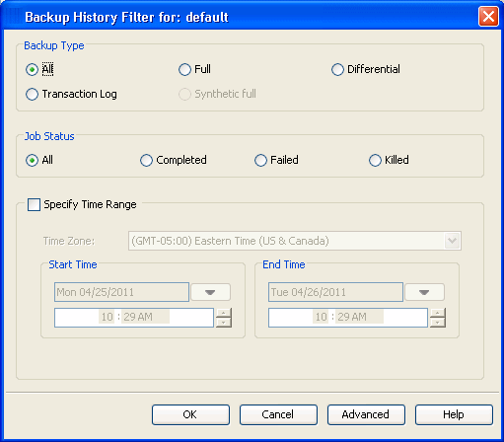Select the Full backup type radio button
Image resolution: width=504 pixels, height=442 pixels.
click(x=184, y=69)
